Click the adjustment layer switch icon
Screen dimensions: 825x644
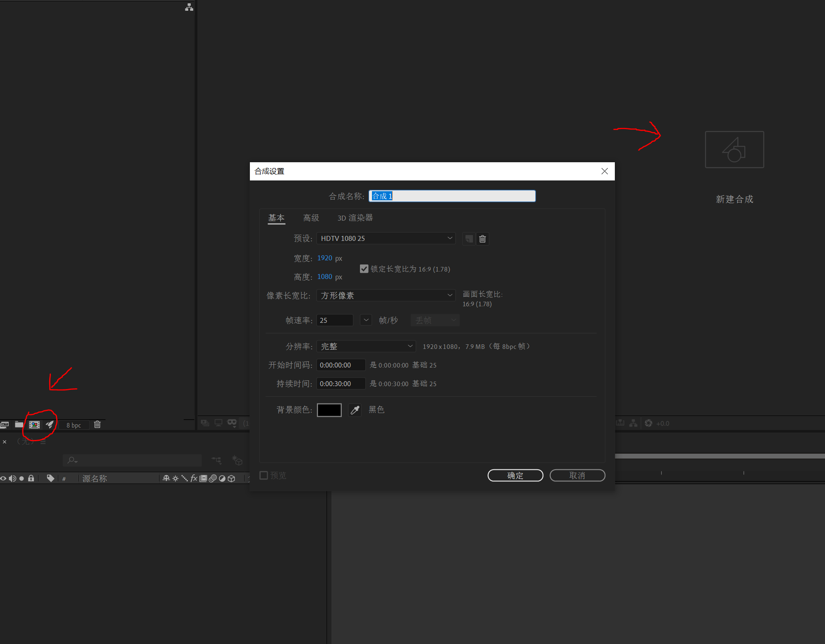point(222,478)
